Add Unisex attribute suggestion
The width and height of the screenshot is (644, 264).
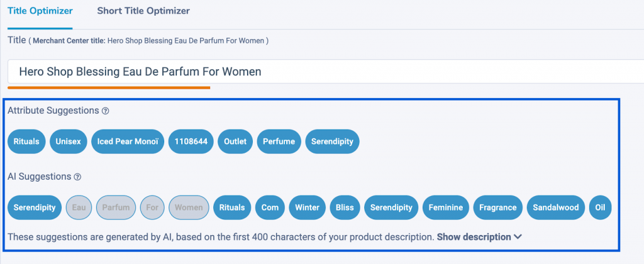click(68, 141)
